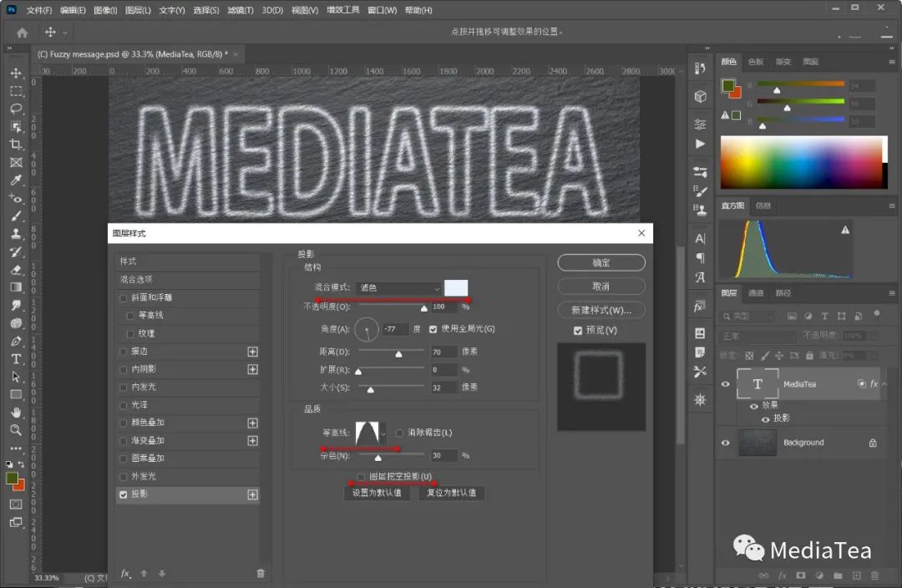The image size is (902, 588).
Task: Click 设置为默认值 button
Action: (377, 493)
